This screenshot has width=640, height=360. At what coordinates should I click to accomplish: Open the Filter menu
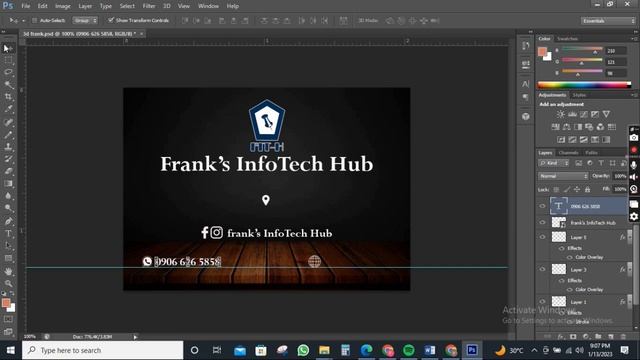[x=149, y=6]
